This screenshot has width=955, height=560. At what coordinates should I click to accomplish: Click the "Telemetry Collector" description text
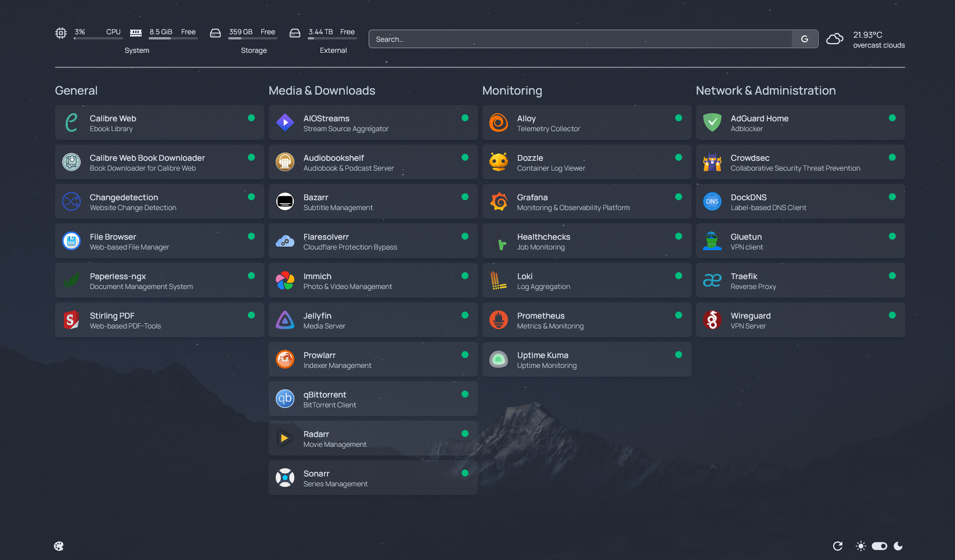point(549,129)
